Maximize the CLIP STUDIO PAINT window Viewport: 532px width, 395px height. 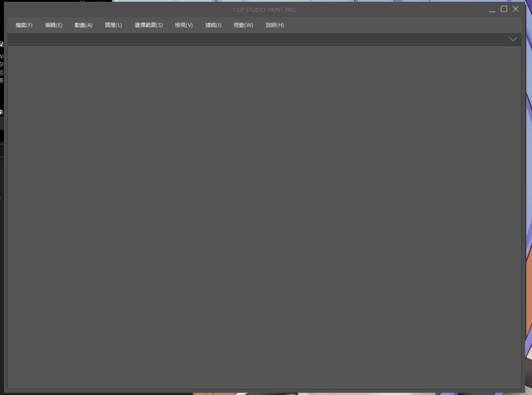coord(504,9)
